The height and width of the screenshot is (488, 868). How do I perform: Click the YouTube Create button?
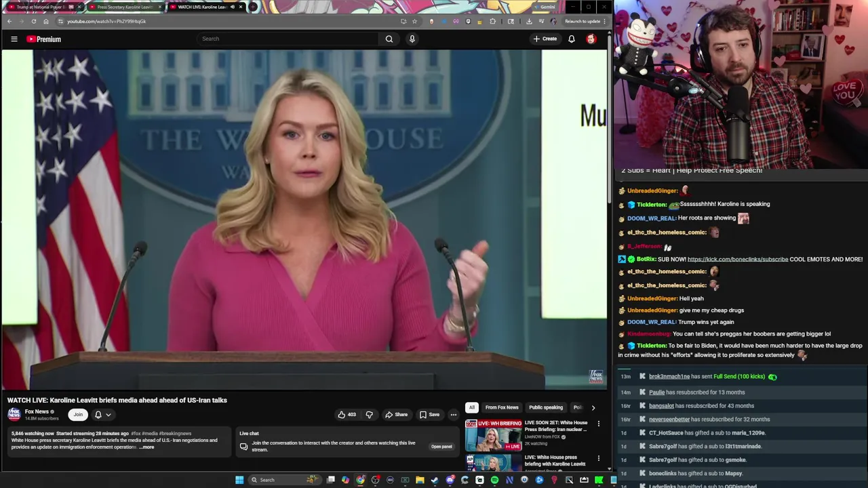545,39
